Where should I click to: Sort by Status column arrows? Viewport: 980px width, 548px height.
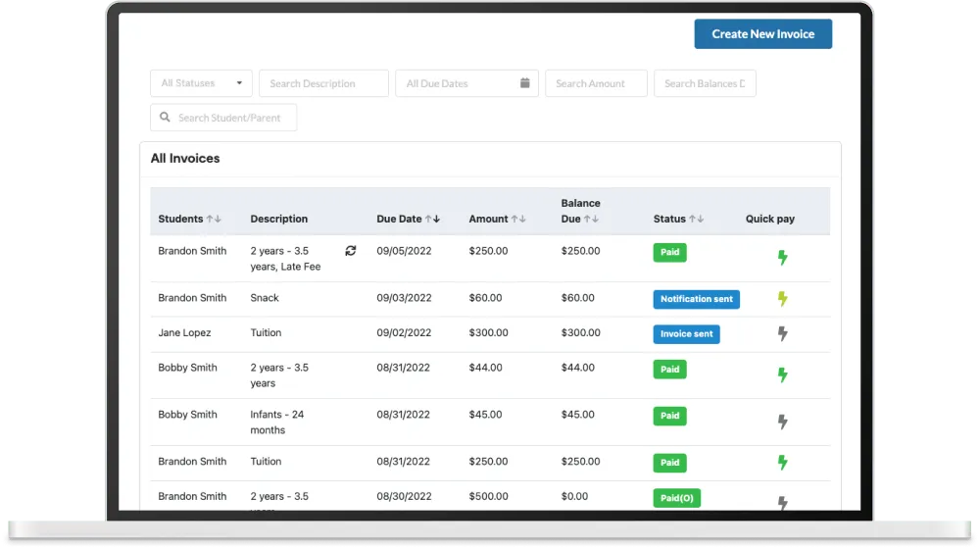coord(696,219)
